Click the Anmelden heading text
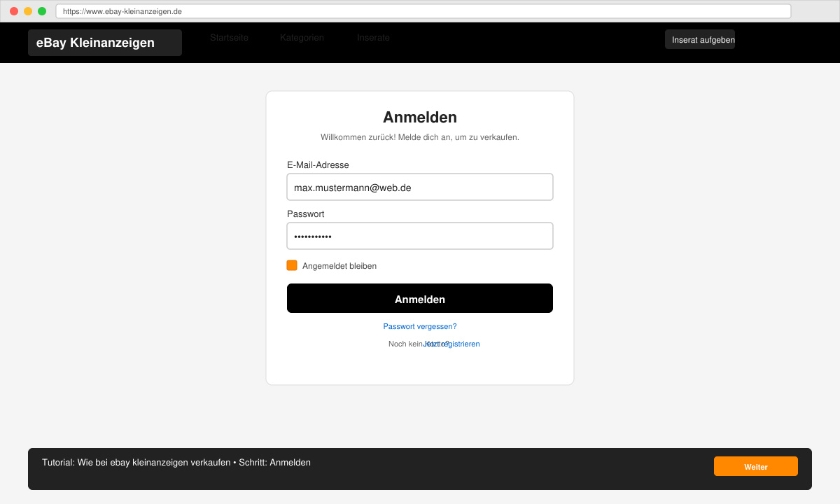Image resolution: width=840 pixels, height=504 pixels. [420, 117]
